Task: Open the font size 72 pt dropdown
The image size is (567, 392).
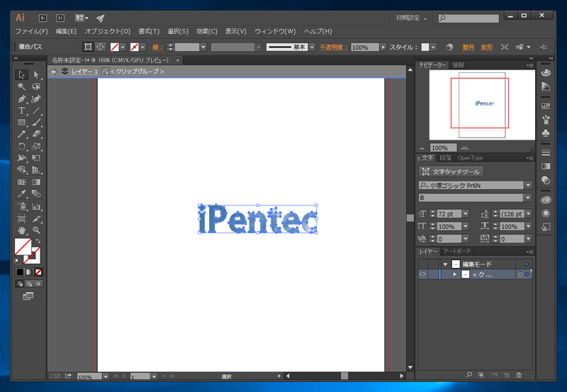Action: click(466, 213)
